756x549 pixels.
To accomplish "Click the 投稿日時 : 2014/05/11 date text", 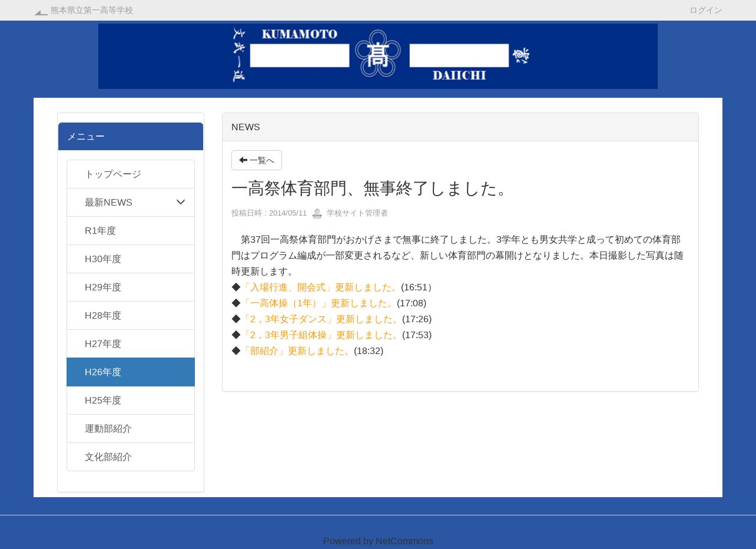I will pyautogui.click(x=269, y=213).
